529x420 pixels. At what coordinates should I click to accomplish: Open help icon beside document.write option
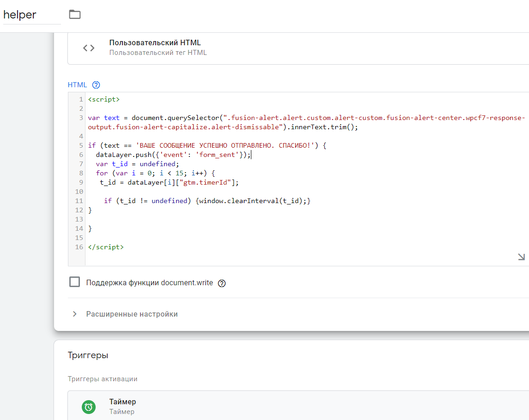222,283
